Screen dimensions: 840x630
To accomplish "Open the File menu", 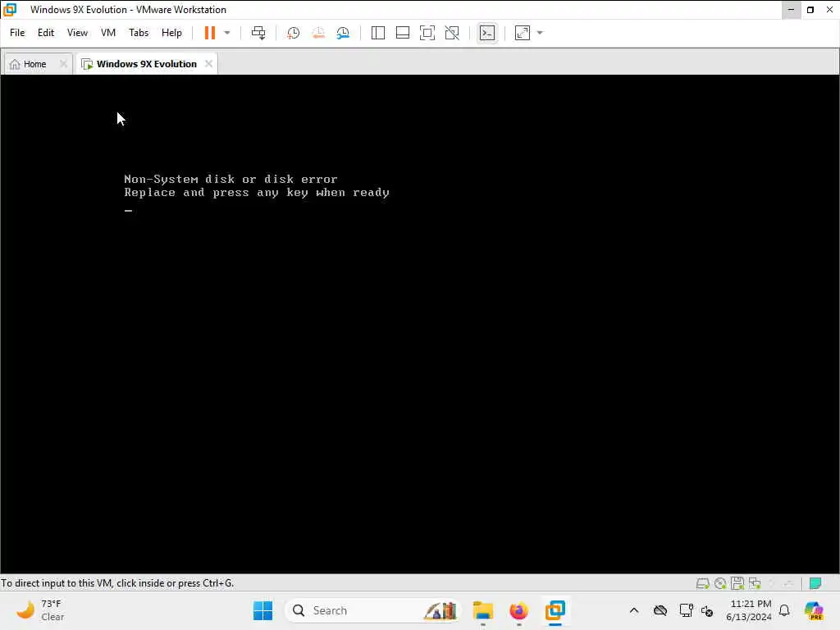I will click(x=17, y=33).
